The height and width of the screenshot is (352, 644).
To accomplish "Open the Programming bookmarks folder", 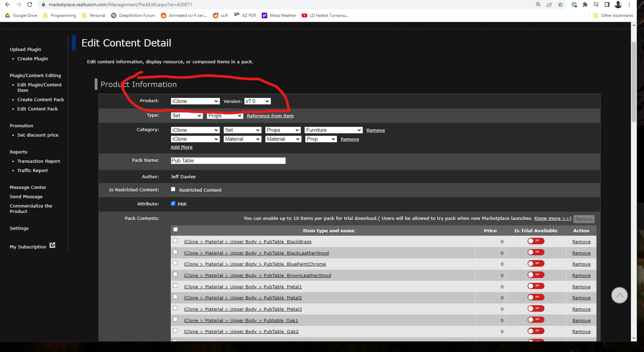I will coord(60,15).
